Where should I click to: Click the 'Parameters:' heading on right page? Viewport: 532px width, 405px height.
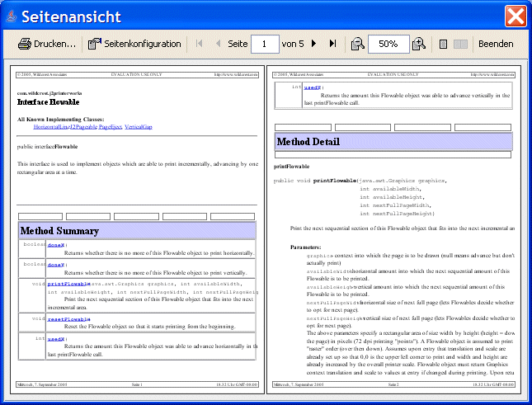coord(305,247)
